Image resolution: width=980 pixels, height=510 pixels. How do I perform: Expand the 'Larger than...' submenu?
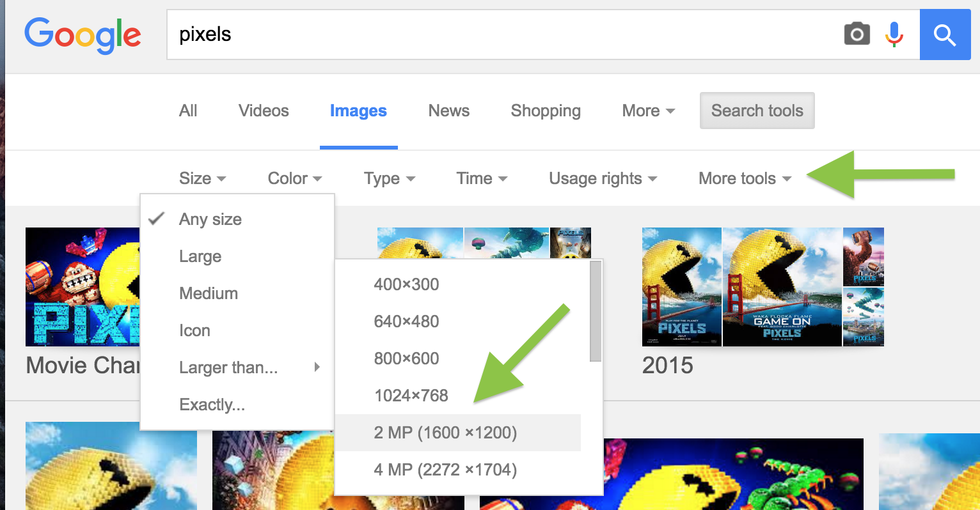pyautogui.click(x=237, y=367)
